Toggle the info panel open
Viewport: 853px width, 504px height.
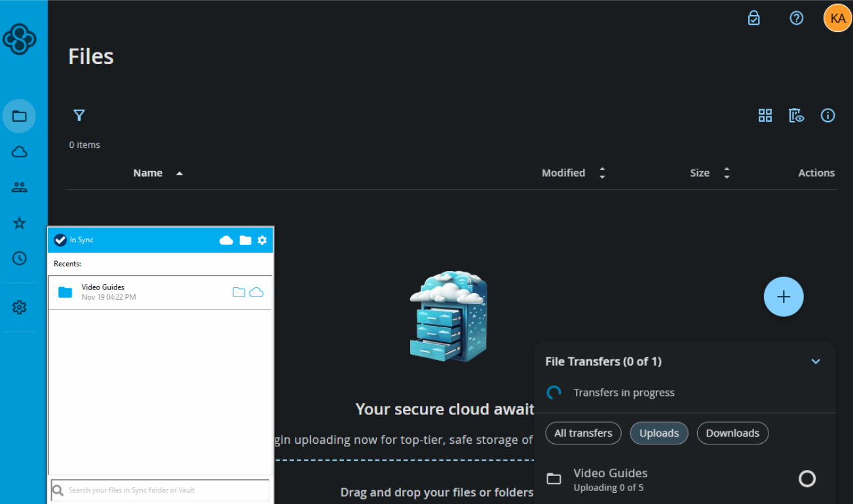tap(827, 115)
